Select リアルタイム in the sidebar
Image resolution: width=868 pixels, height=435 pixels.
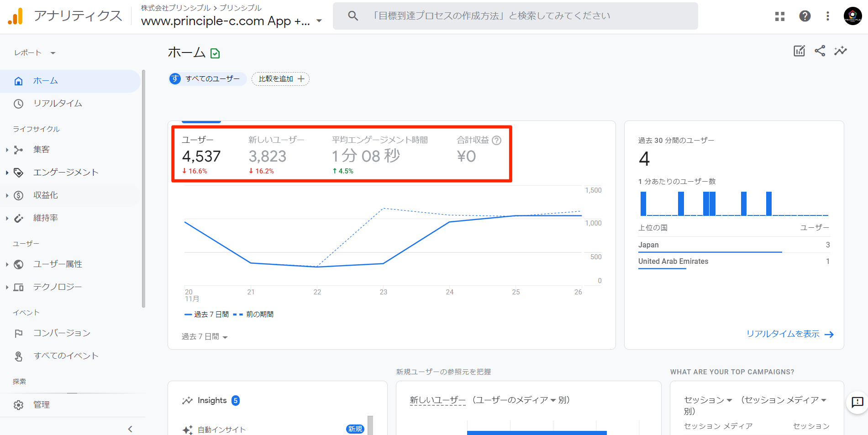click(x=58, y=104)
